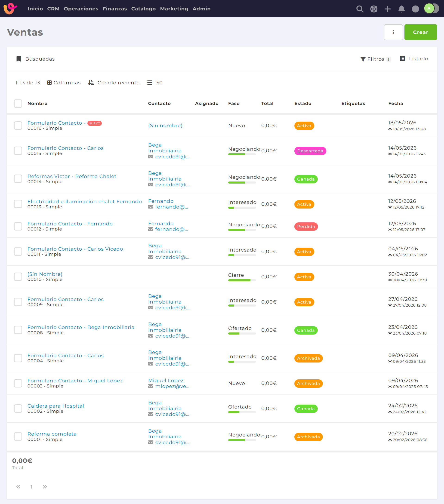The height and width of the screenshot is (504, 444).
Task: Change the 50 rows per page
Action: pos(155,83)
